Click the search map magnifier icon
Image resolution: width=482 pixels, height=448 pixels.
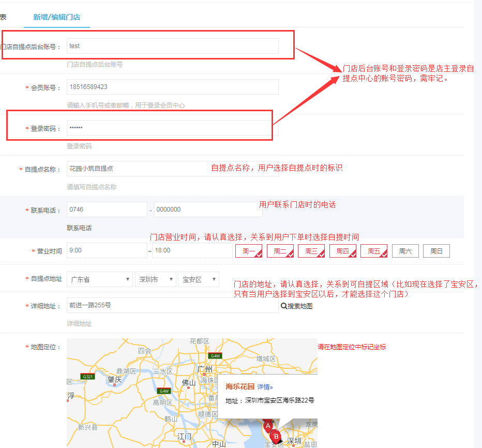coord(284,306)
